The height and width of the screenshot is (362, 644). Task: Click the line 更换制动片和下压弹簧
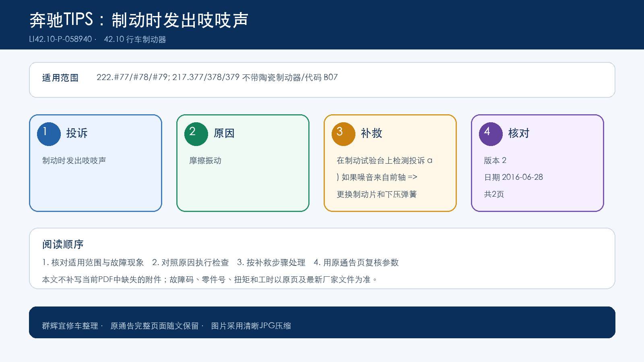pos(377,194)
